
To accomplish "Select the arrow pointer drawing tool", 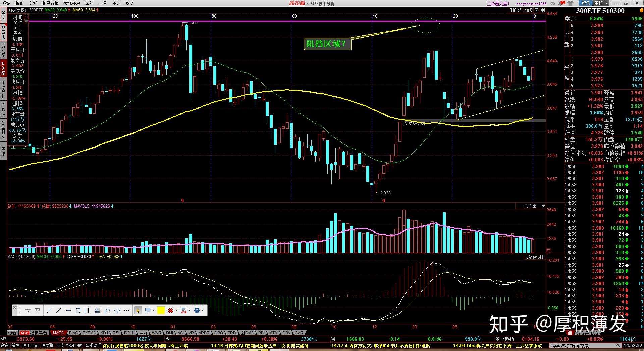I will pos(138,311).
